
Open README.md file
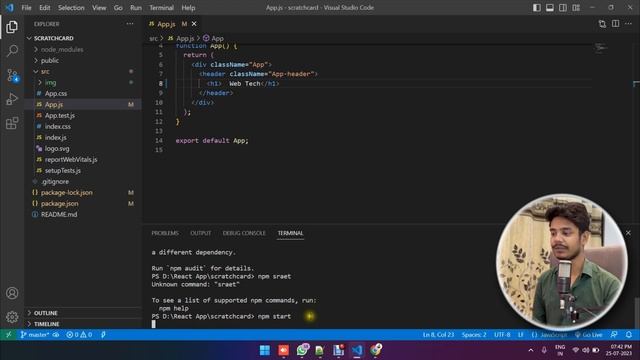point(83,214)
